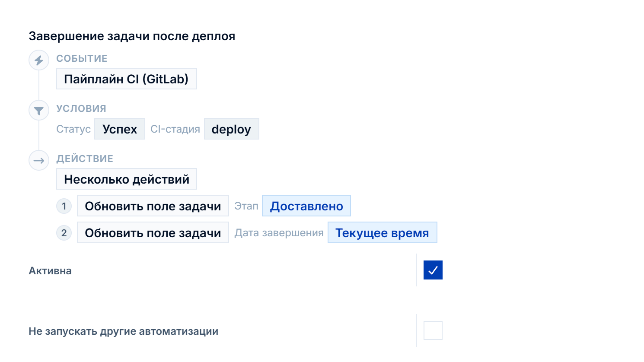Select the second Обновить поле задачи action
This screenshot has width=644, height=362.
coord(153,232)
